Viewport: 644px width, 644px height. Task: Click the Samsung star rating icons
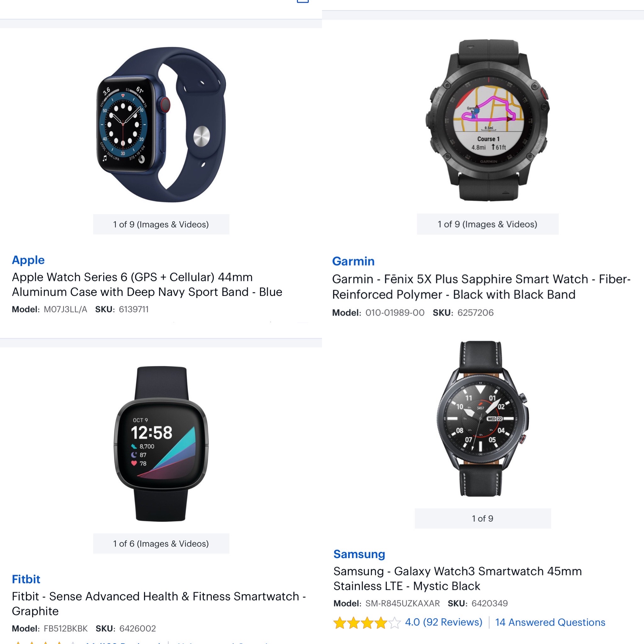click(x=367, y=622)
